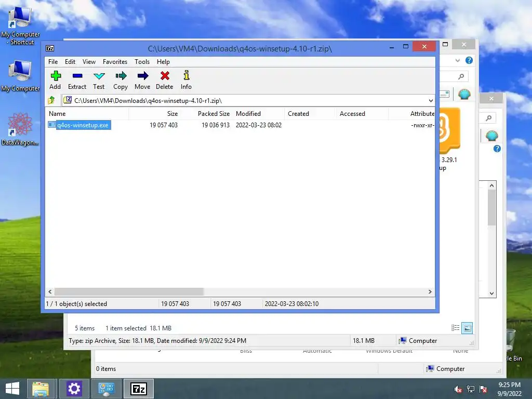Click the Action Center flag tray icon
Viewport: 532px width, 399px height.
point(483,389)
